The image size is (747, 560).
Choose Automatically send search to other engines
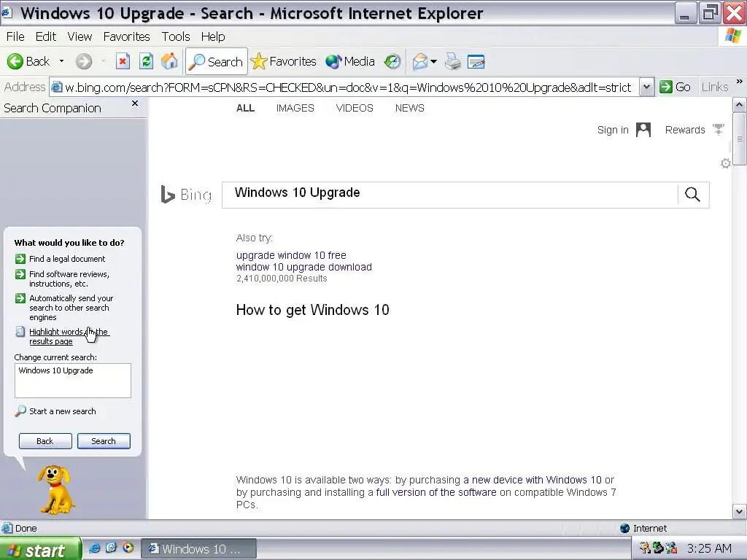[x=64, y=308]
